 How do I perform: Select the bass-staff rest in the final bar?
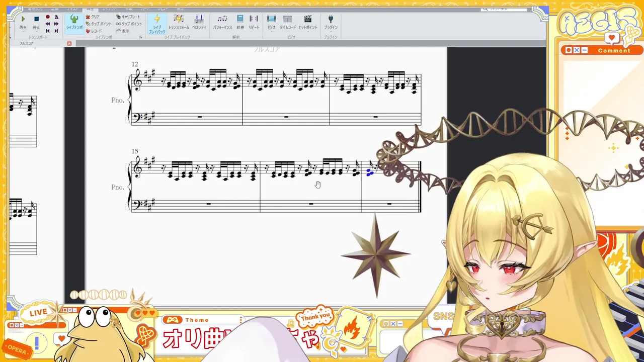[x=389, y=204]
